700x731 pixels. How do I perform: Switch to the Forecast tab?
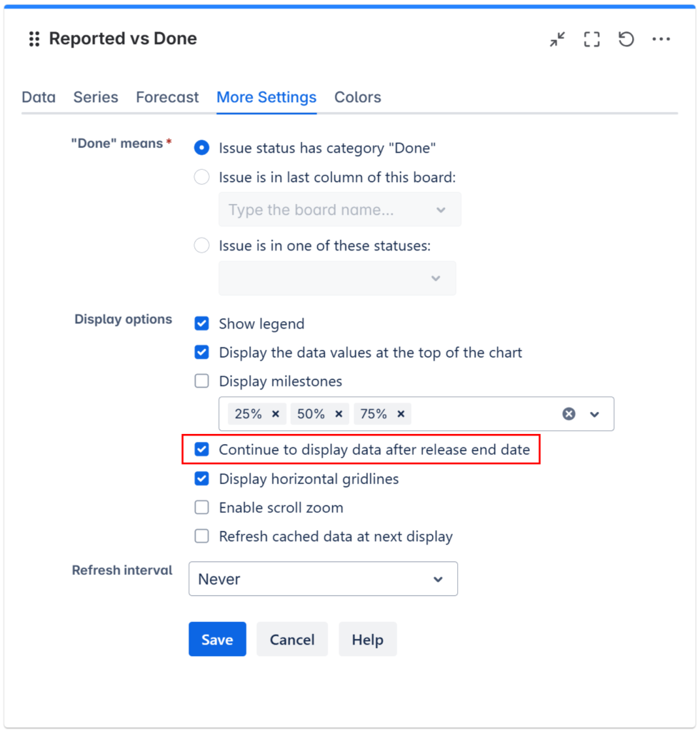pos(166,97)
